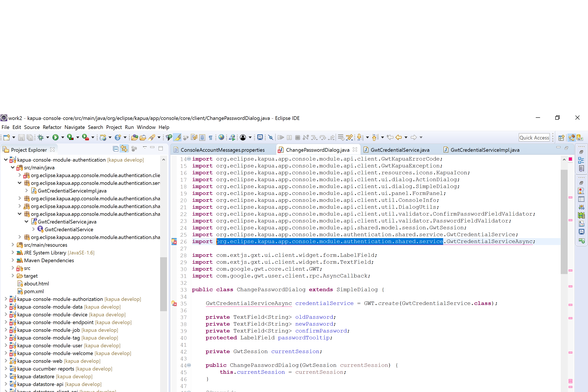
Task: Toggle constructor folding on line 44
Action: point(189,365)
